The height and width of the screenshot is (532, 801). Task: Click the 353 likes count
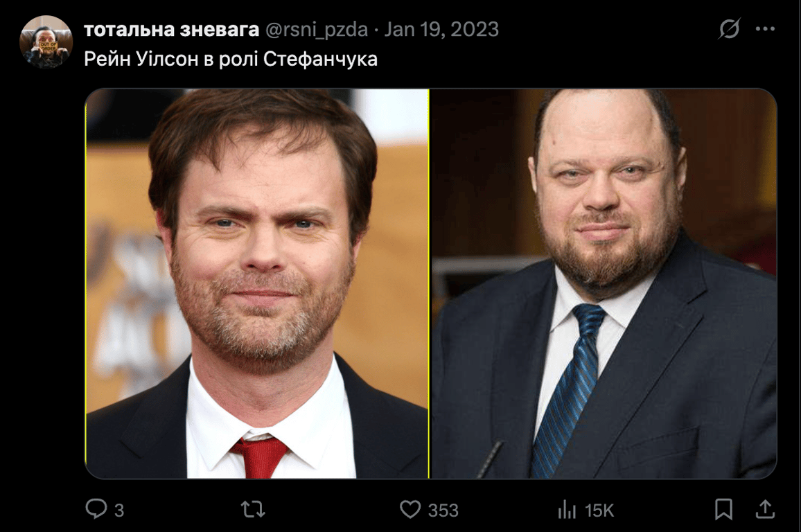[443, 510]
